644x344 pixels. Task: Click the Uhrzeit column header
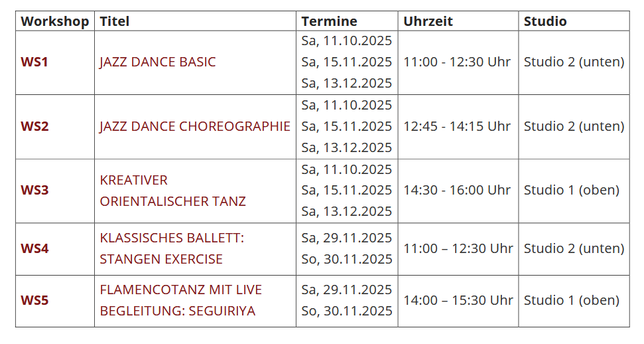(x=428, y=21)
